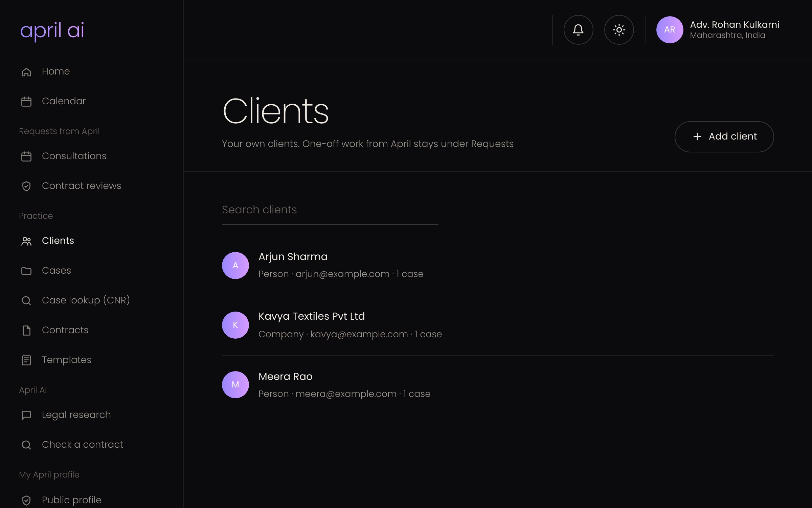The width and height of the screenshot is (812, 508).
Task: Select Clients in the sidebar
Action: click(58, 240)
